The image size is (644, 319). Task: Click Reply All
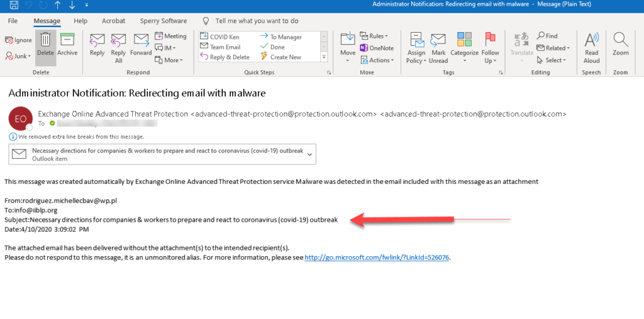point(118,48)
